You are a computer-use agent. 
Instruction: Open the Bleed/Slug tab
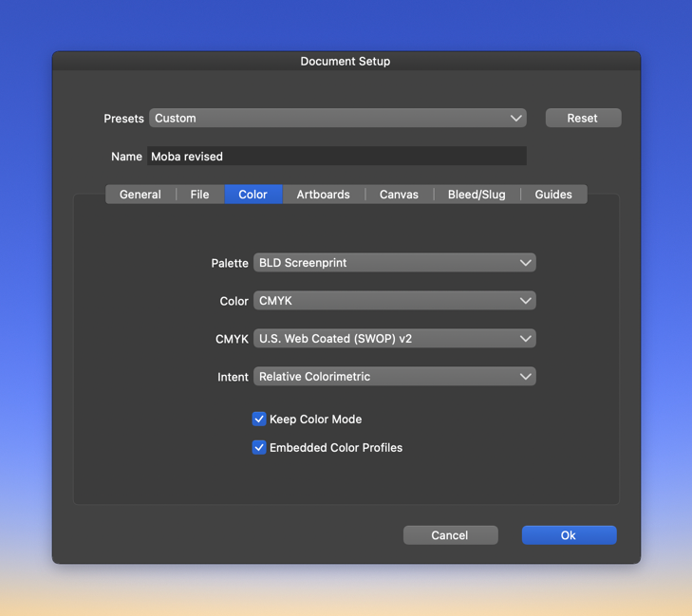coord(477,195)
